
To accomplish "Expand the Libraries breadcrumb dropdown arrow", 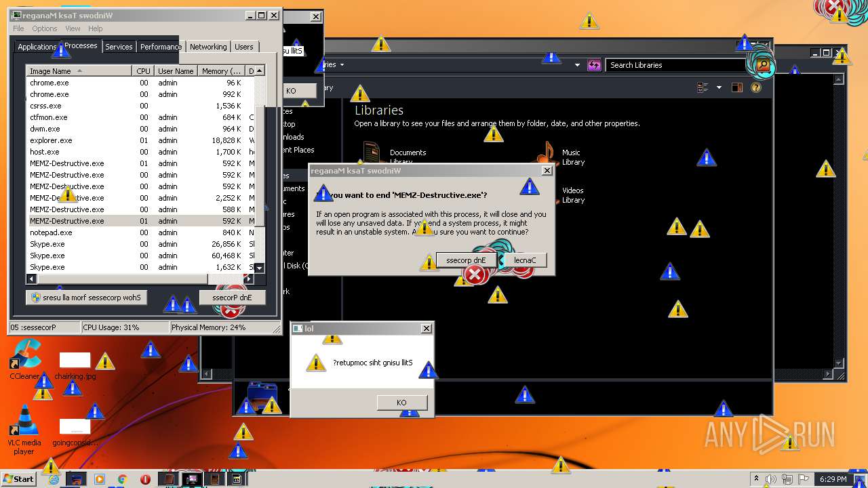I will 342,65.
